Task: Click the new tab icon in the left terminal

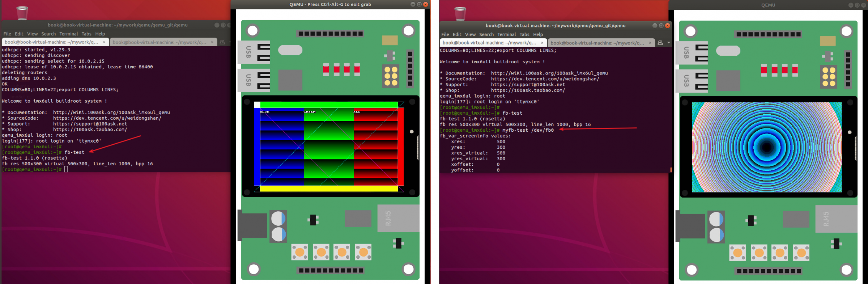Action: [x=222, y=42]
